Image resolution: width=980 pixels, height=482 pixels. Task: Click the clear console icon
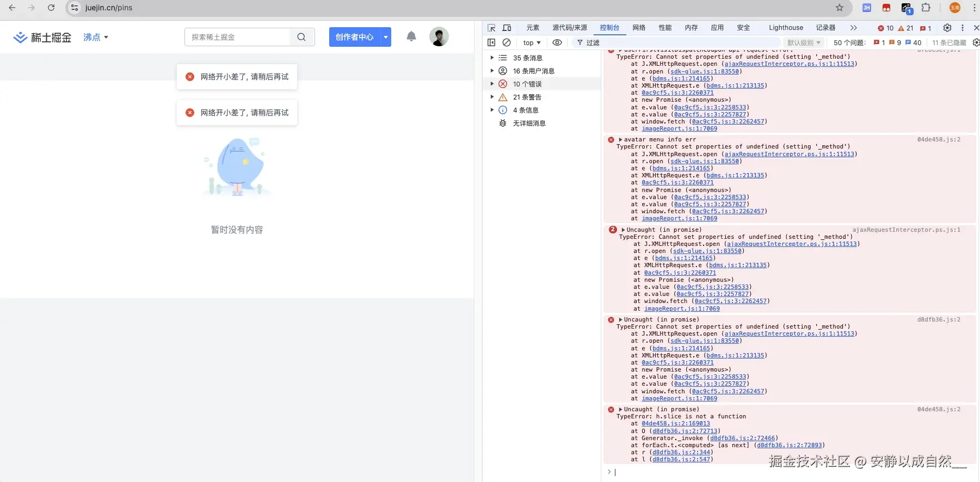click(507, 42)
